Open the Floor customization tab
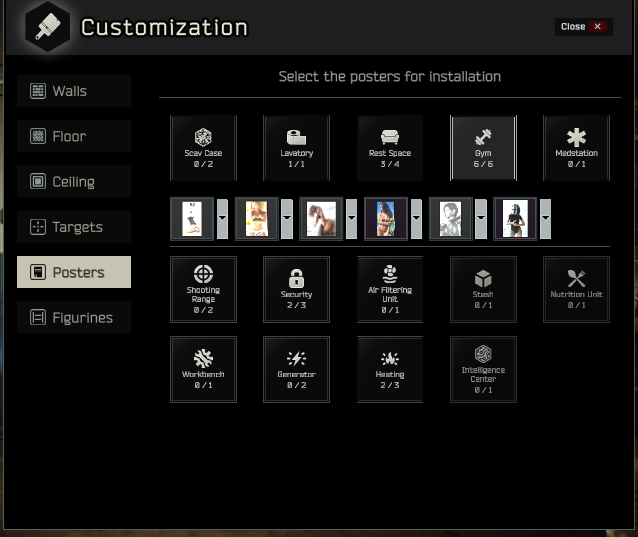 (x=74, y=136)
